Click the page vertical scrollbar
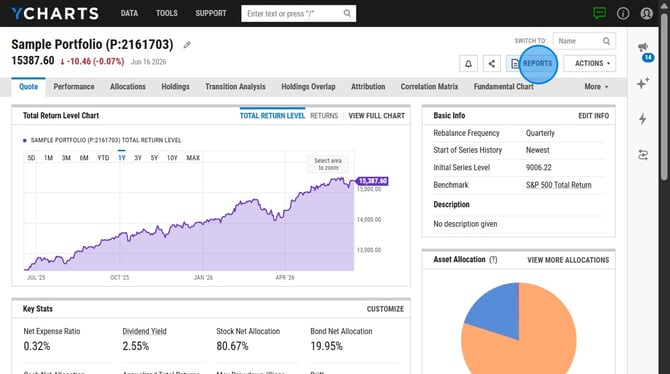The width and height of the screenshot is (670, 374). click(x=664, y=97)
